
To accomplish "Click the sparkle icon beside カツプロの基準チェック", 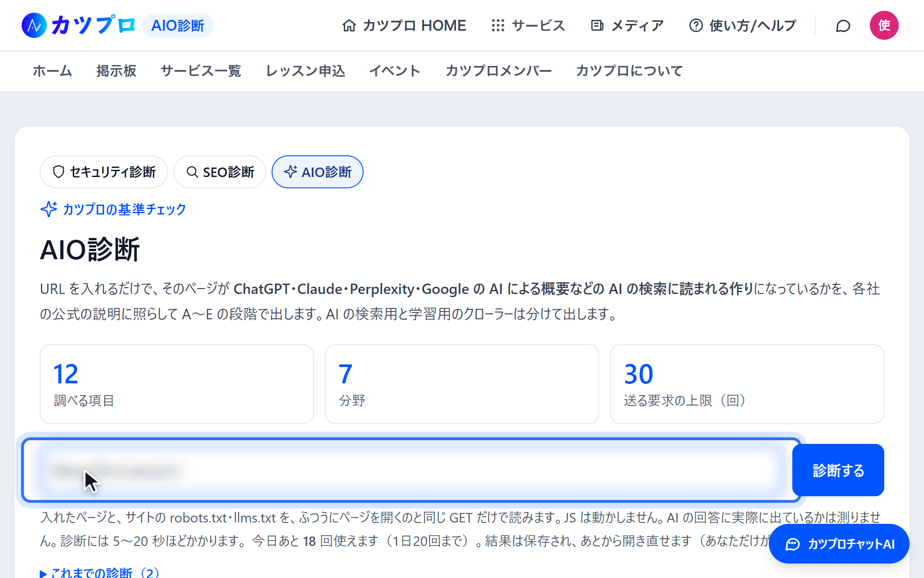I will [49, 209].
